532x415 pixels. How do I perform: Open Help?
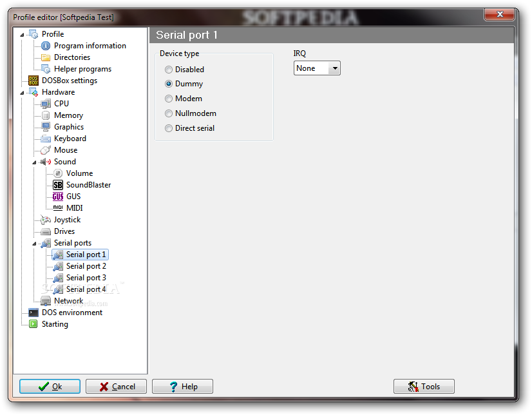(182, 387)
